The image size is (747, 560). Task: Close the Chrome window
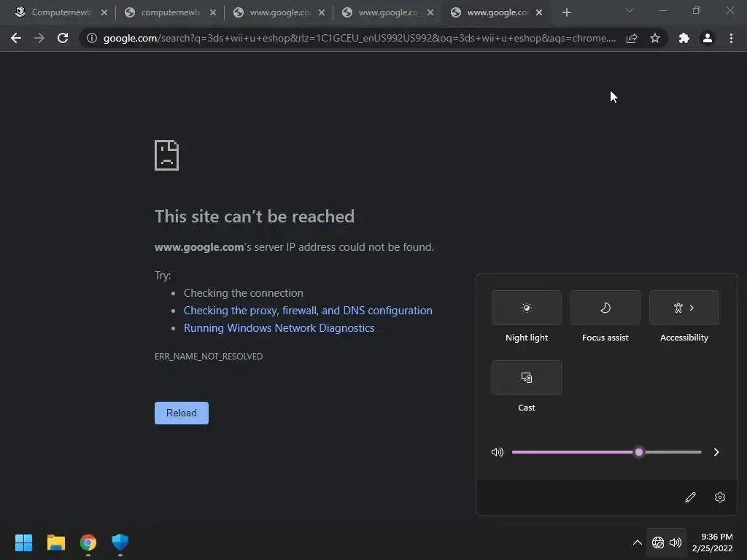pos(729,10)
